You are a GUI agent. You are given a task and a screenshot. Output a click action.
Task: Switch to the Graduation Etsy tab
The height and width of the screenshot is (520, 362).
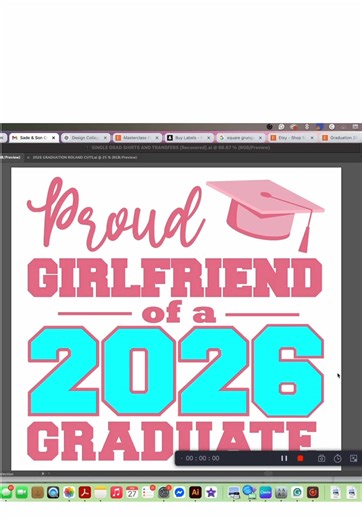click(341, 138)
